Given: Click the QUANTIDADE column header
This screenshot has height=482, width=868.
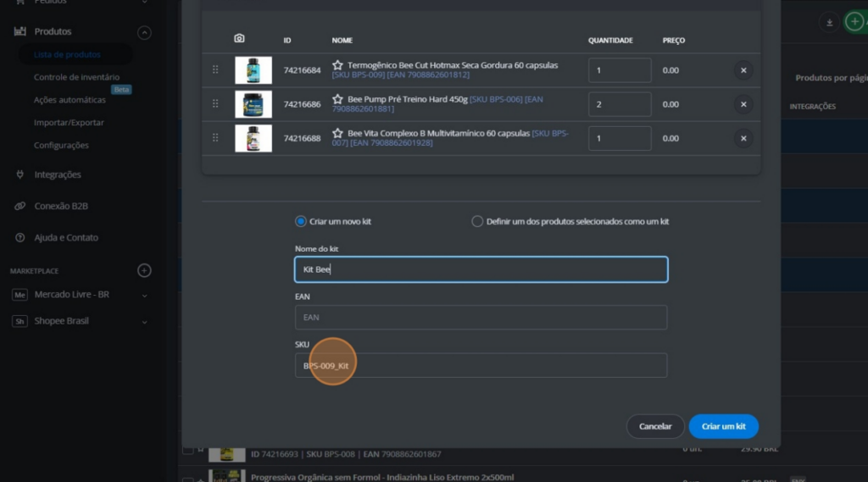Looking at the screenshot, I should tap(610, 41).
